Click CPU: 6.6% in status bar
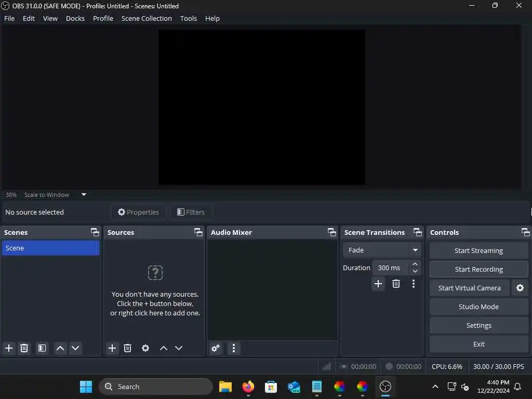Screen dimensions: 532x399 pos(447,367)
